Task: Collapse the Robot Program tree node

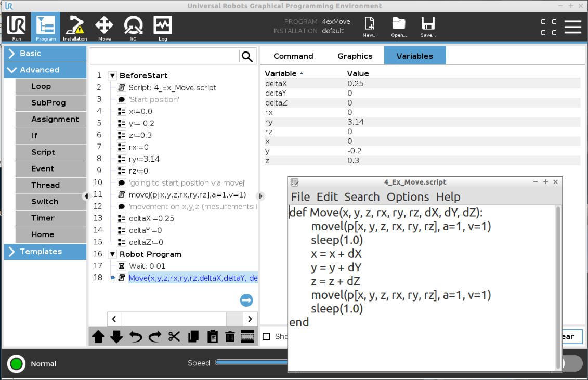Action: coord(112,254)
